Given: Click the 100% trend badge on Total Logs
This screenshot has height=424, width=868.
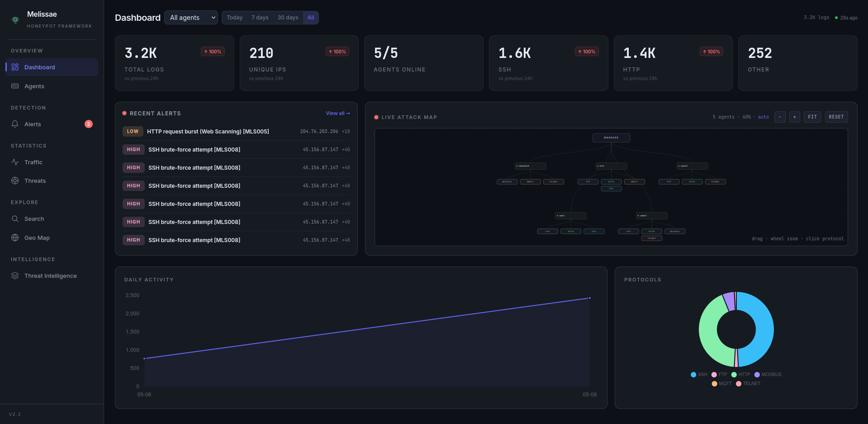Looking at the screenshot, I should click(x=213, y=52).
